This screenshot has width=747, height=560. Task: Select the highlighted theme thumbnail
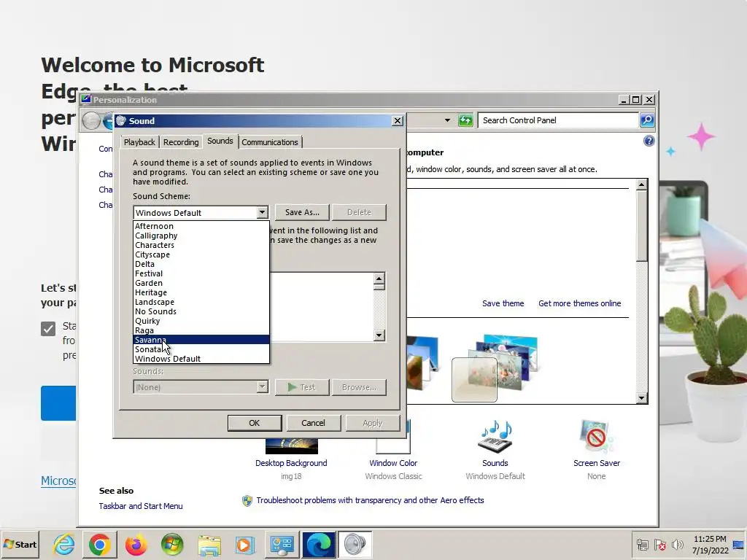click(474, 380)
